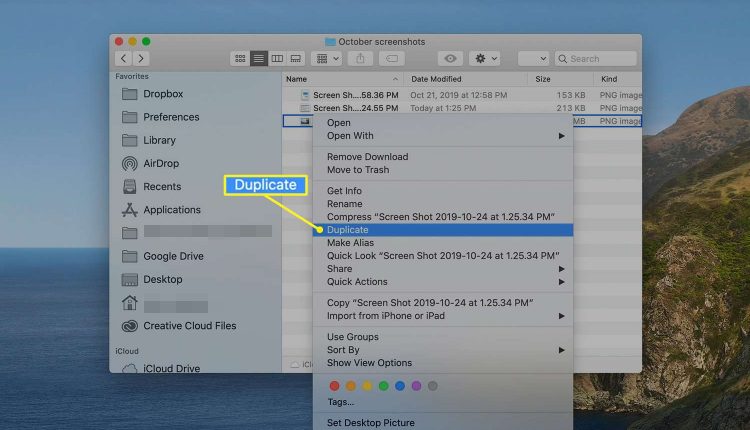
Task: Click the Share toolbar button
Action: 360,58
